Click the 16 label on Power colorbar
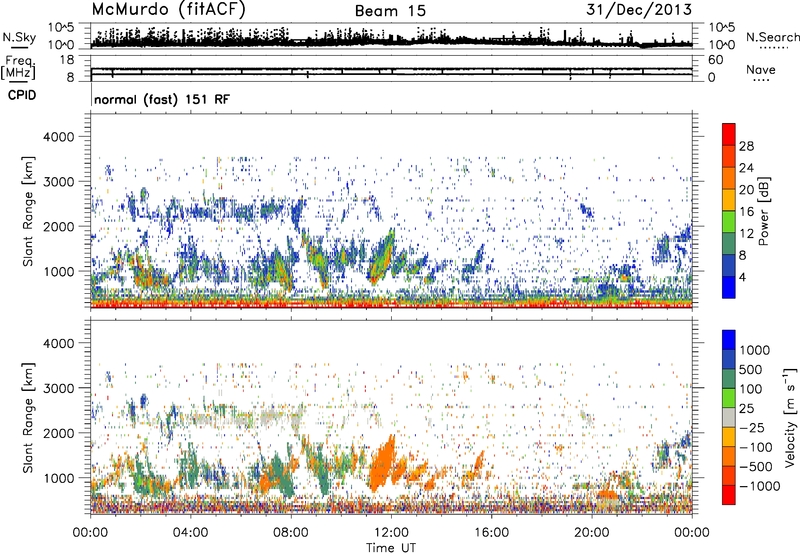This screenshot has width=800, height=554. coord(746,212)
